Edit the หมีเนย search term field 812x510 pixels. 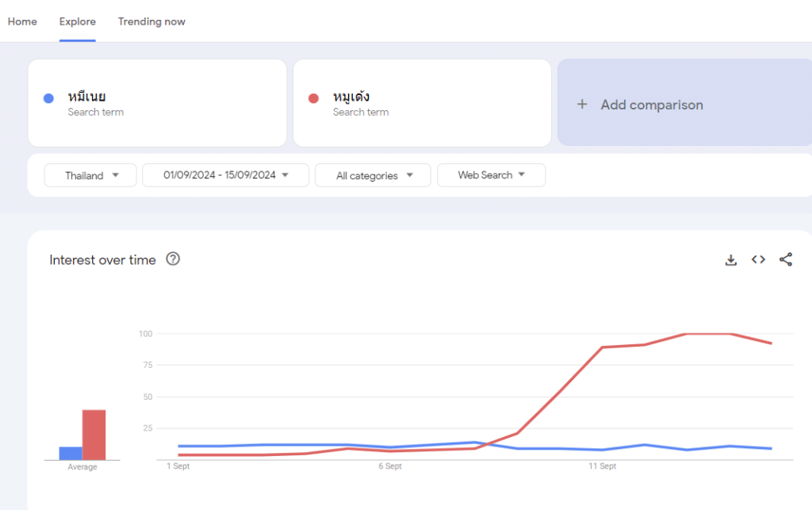[x=157, y=103]
